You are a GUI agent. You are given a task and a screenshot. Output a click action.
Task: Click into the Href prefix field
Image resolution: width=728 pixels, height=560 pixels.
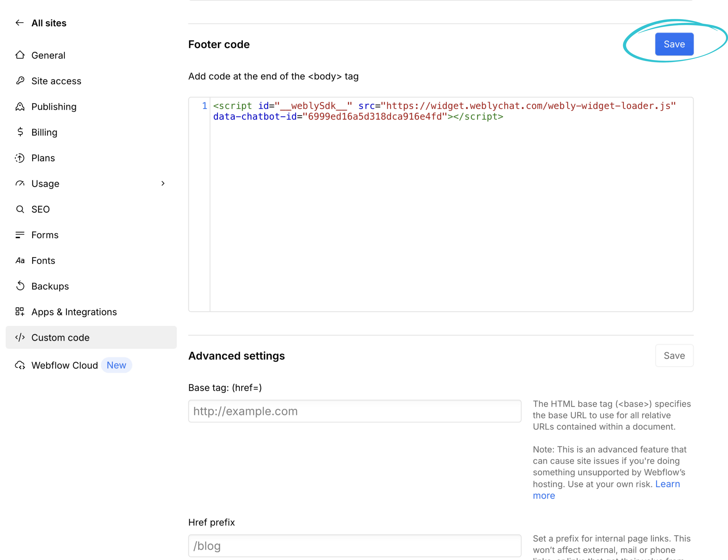(354, 546)
